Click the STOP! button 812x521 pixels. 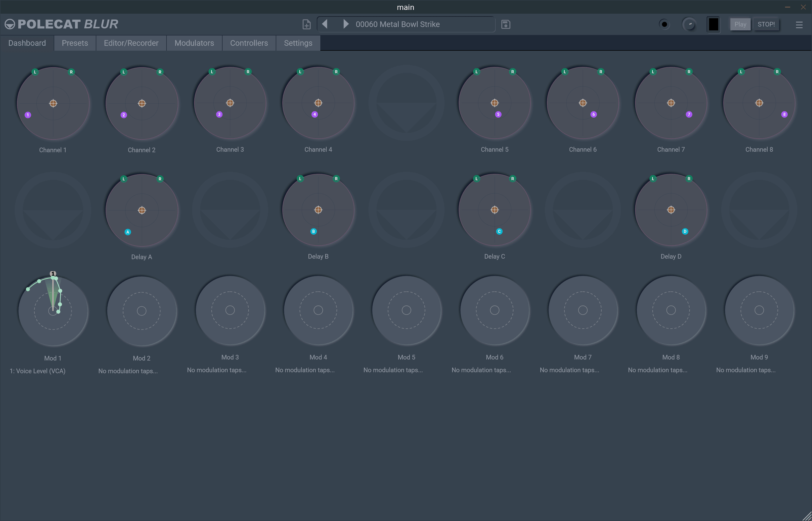coord(766,24)
